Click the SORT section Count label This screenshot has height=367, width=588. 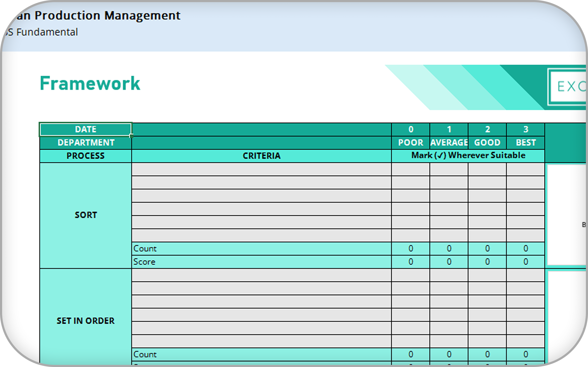145,249
